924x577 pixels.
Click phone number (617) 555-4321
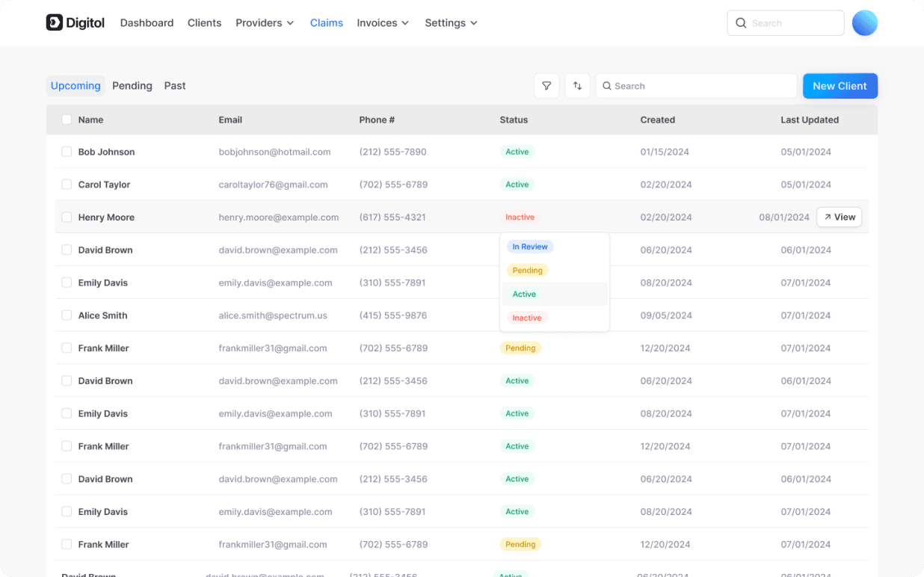392,217
